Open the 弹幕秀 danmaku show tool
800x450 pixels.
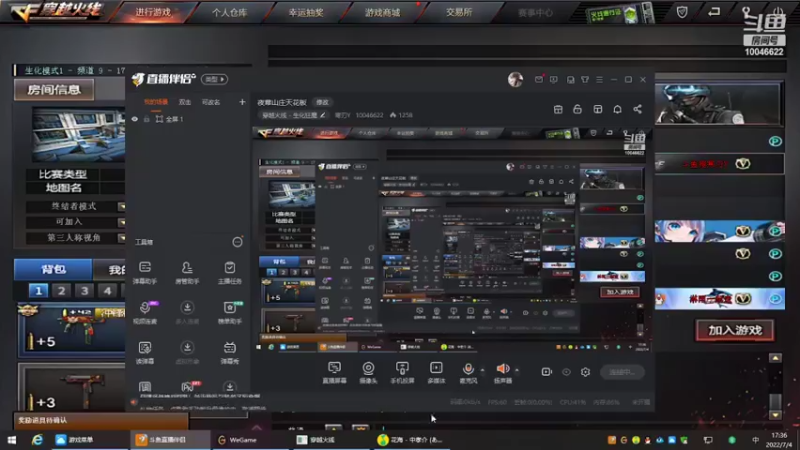[x=230, y=352]
